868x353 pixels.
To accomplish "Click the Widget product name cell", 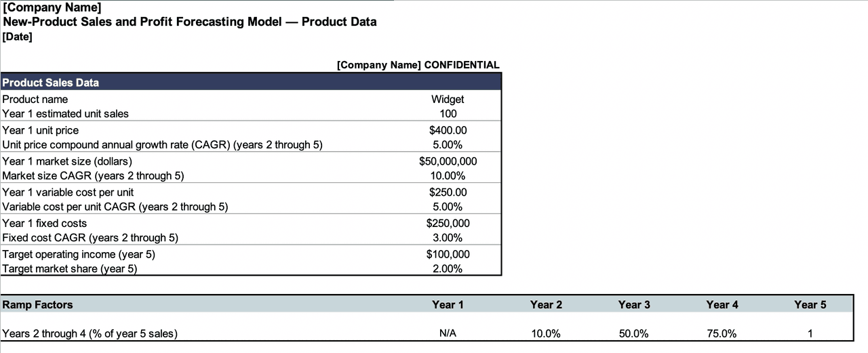I will tap(448, 99).
